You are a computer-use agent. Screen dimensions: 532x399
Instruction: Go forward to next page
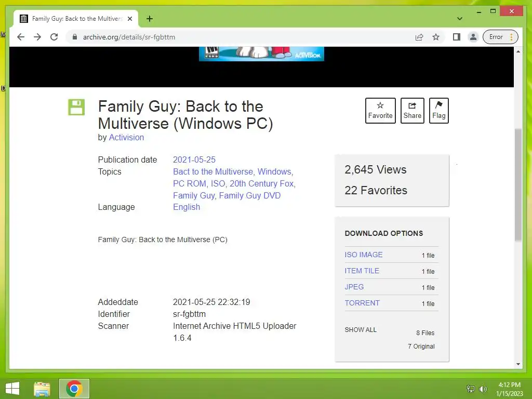click(x=37, y=37)
